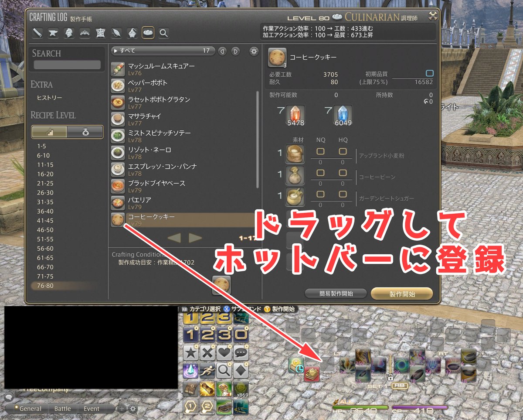
Task: Switch to the pouch special recipes tab
Action: pyautogui.click(x=85, y=131)
